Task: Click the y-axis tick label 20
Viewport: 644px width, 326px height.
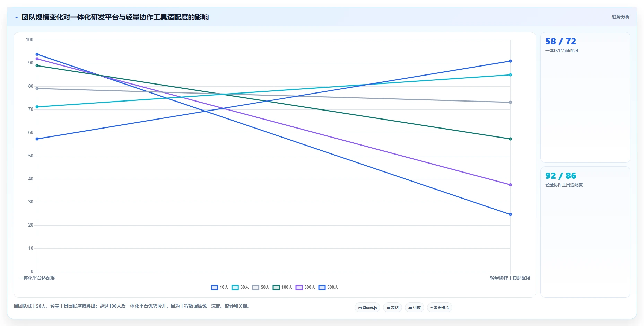Action: click(31, 225)
